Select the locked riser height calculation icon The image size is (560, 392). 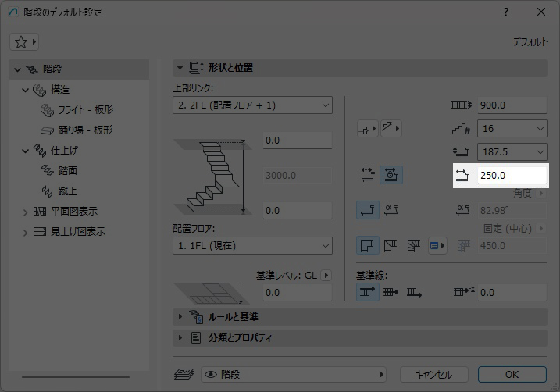pyautogui.click(x=392, y=176)
